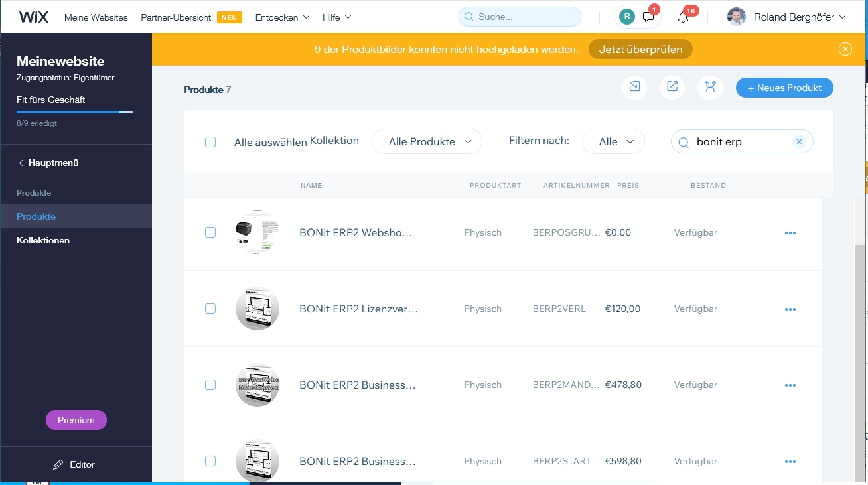Clear the 'bonit erp' search text

click(x=799, y=141)
